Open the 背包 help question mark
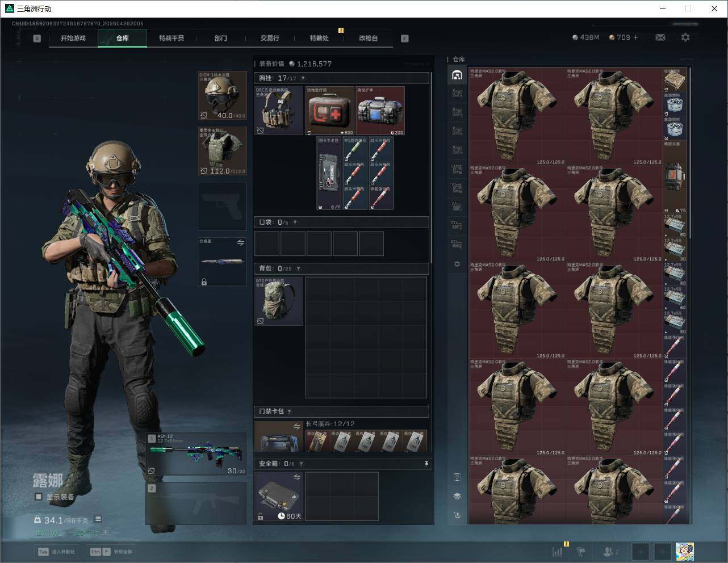 298,268
